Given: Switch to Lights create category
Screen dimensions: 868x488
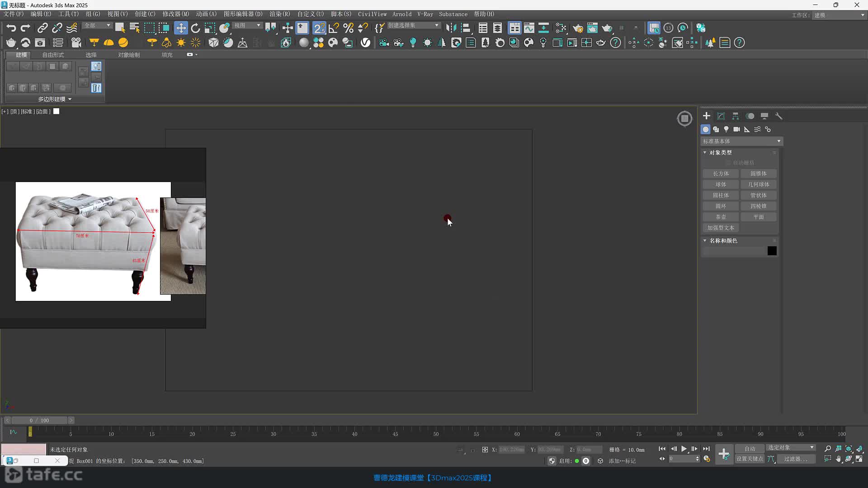Looking at the screenshot, I should point(726,129).
